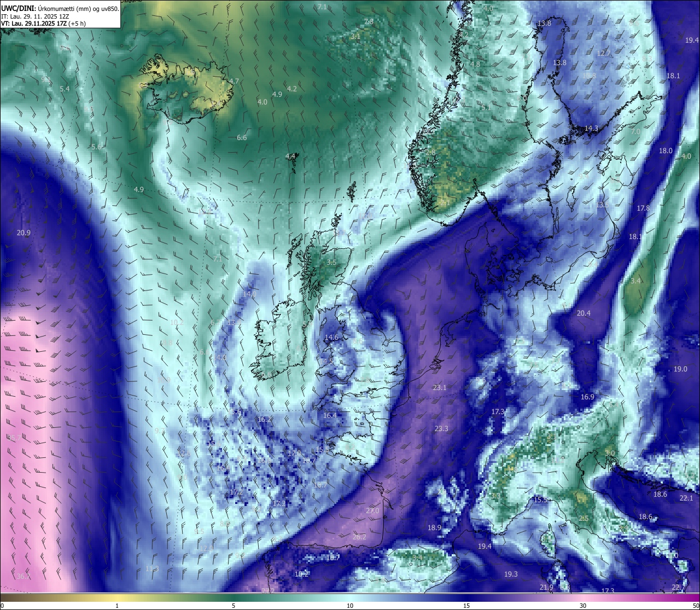
Task: Click the 4.2 value in the Norwegian Sea
Action: tap(292, 89)
